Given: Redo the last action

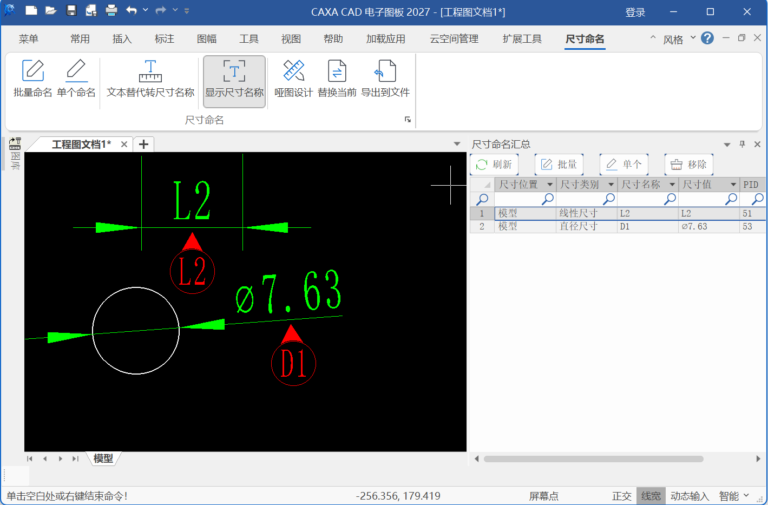Looking at the screenshot, I should pos(161,10).
